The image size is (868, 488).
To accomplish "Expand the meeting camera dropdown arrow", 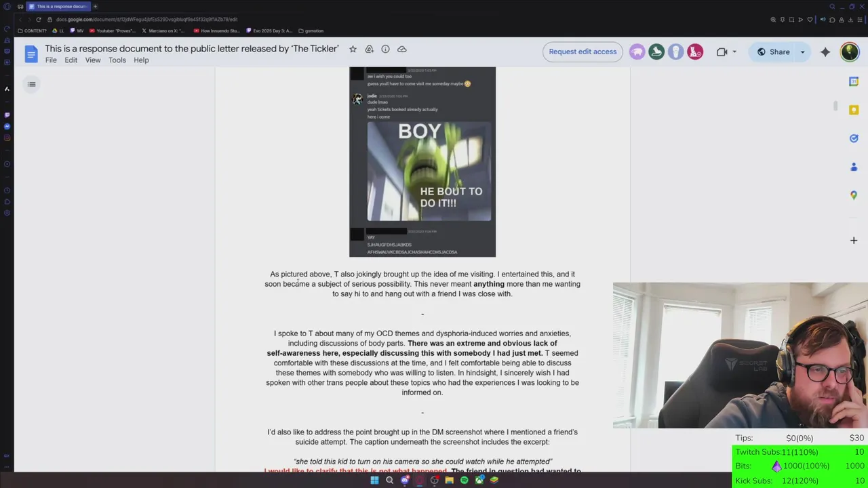I will [734, 52].
